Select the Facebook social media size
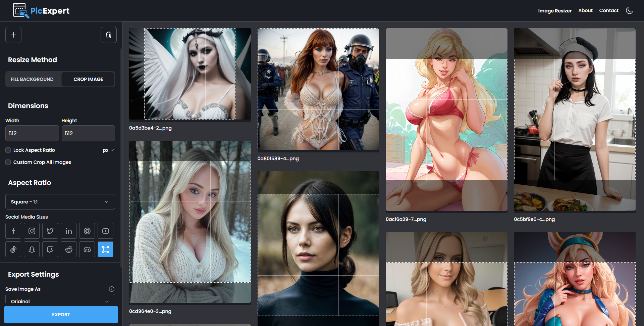Screen dimensions: 644x326 pos(13,231)
